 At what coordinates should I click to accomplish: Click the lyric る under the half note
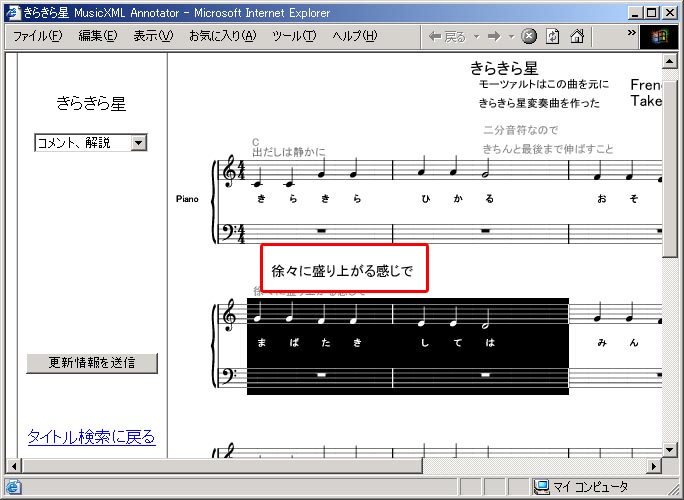489,199
